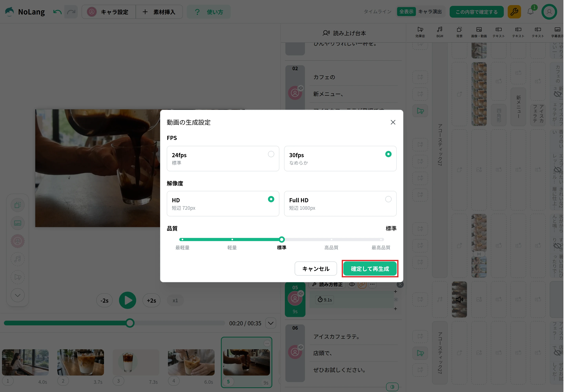Click the sound effect tool in left sidebar
Viewport: 565px width, 392px height.
(18, 277)
